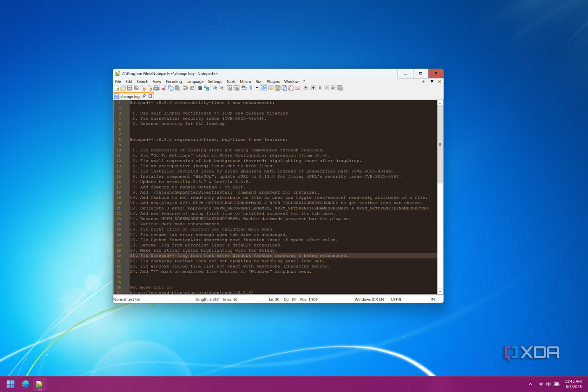Open the Document Map panel icon
The height and width of the screenshot is (392, 588).
point(277,88)
